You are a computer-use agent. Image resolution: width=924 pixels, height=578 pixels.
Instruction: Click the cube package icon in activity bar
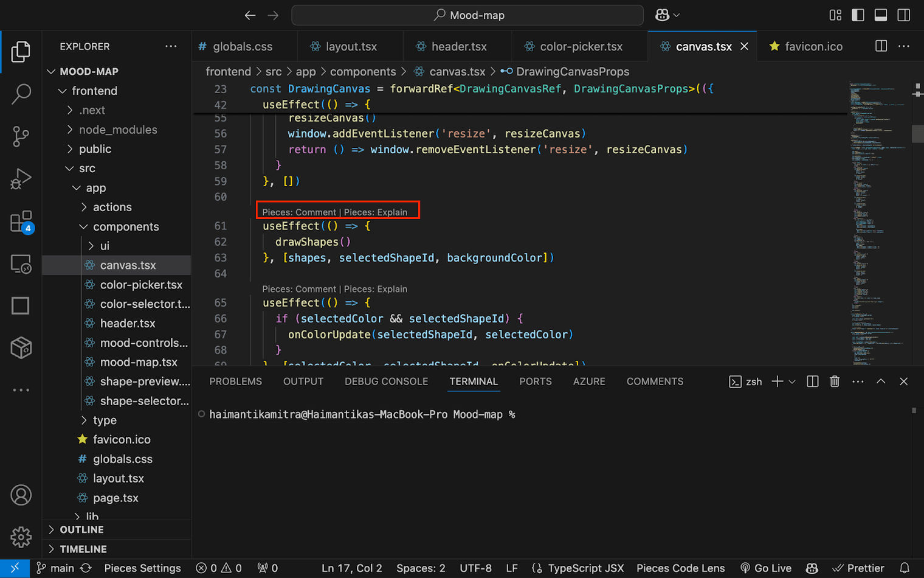coord(21,348)
